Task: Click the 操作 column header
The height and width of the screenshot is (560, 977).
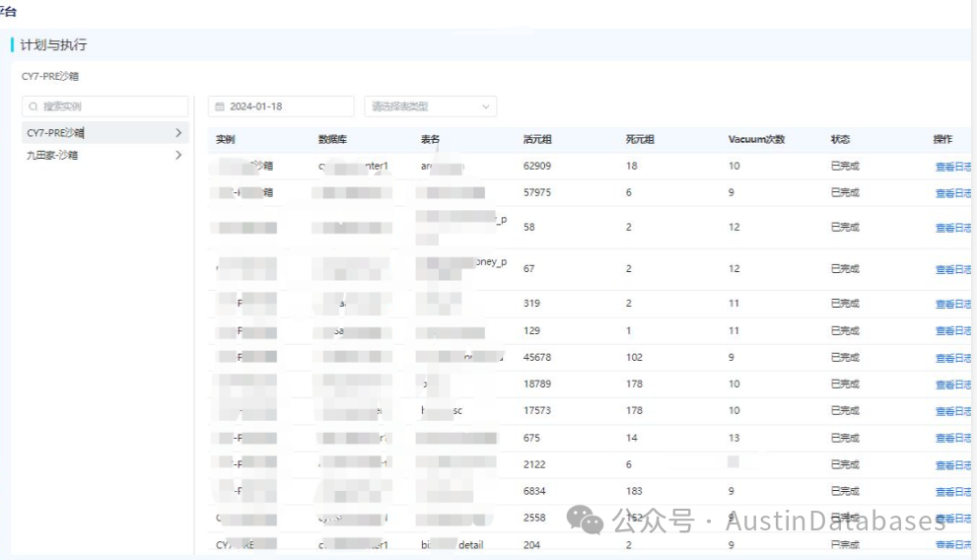Action: tap(942, 140)
